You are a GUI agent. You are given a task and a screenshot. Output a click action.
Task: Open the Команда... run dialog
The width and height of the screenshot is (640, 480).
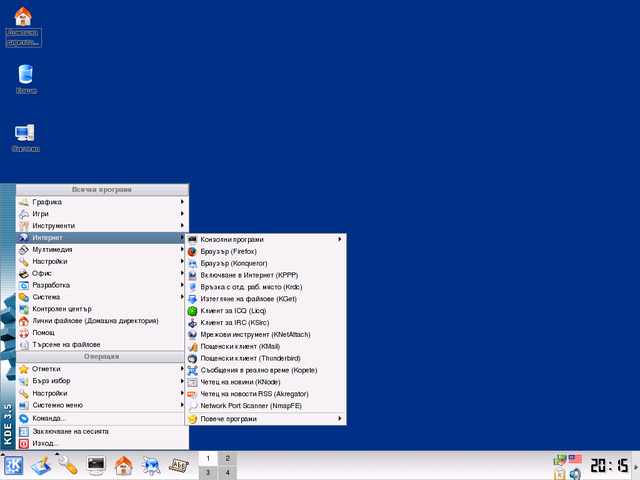click(102, 418)
